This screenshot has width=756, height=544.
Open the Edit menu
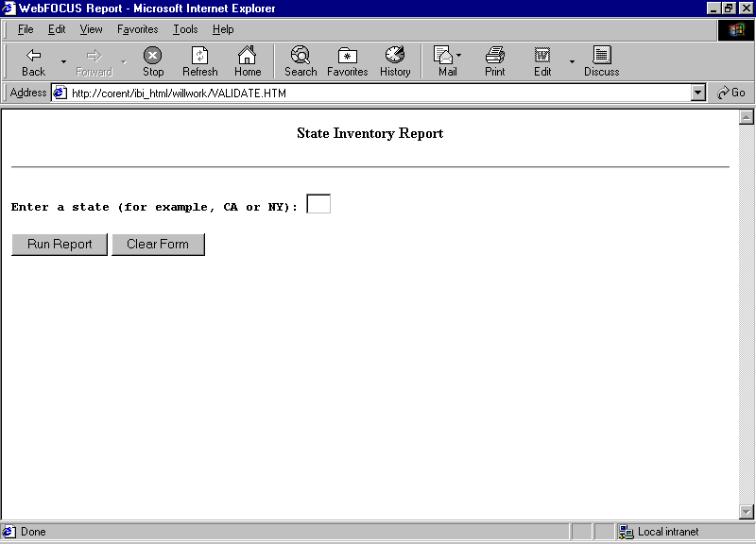(57, 29)
